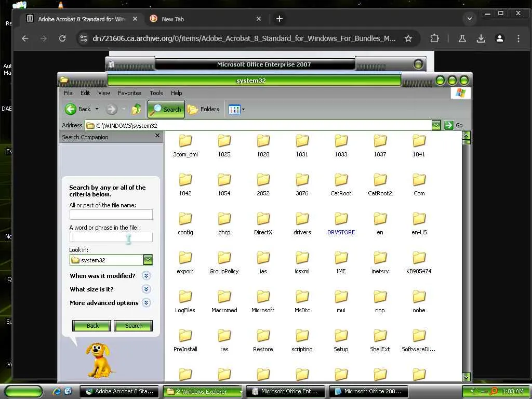Screen dimensions: 532x399
Task: Click the Go button
Action: tap(453, 125)
